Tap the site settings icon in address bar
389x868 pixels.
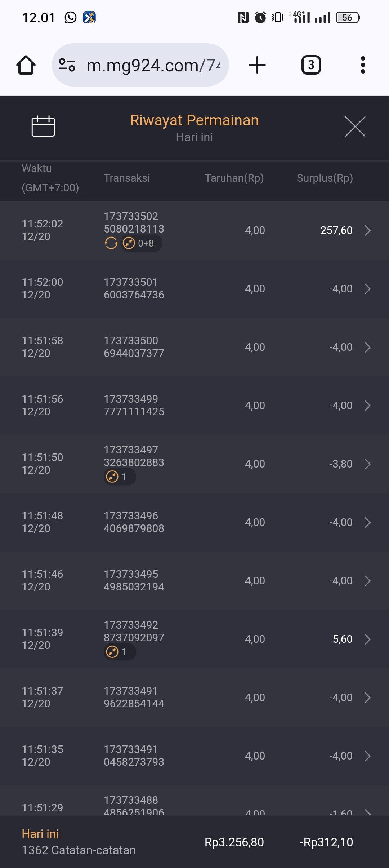click(67, 65)
